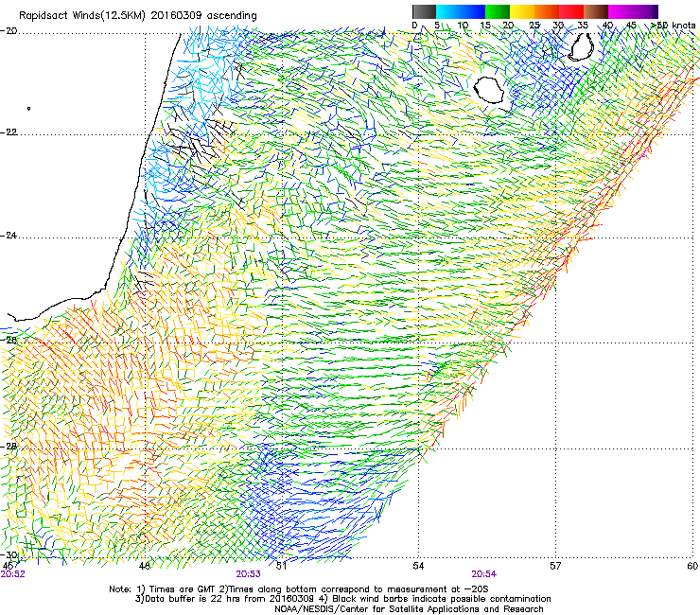Click the note 'Times are GMT' line

click(299, 589)
